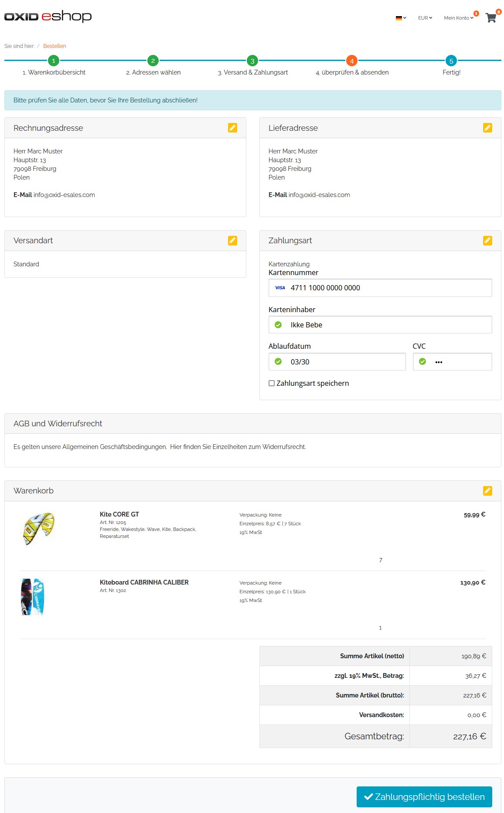Open the Mein Konto dropdown
Screen dimensions: 504x813
click(x=458, y=18)
